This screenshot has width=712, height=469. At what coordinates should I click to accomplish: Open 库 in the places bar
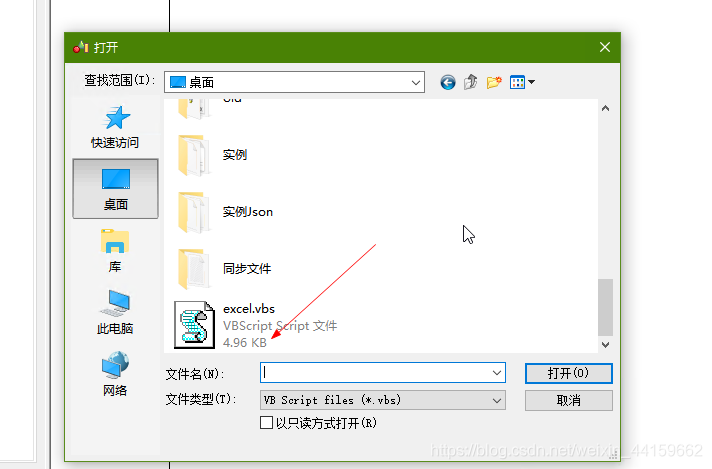pos(115,251)
